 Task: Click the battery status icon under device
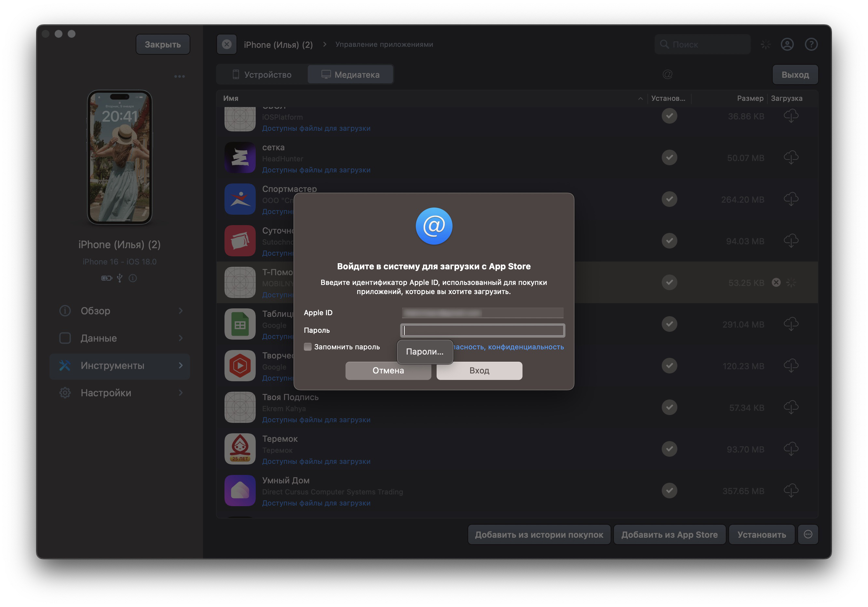click(107, 278)
